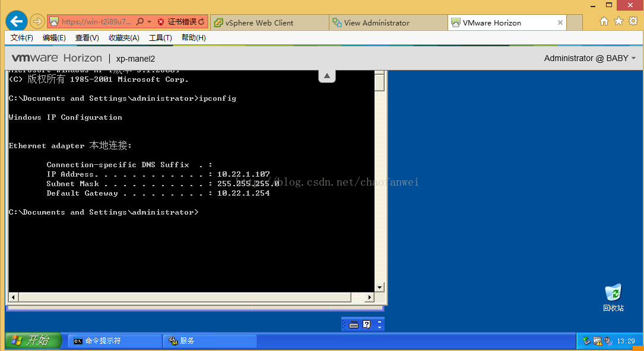The width and height of the screenshot is (644, 351).
Task: Click the volume speaker tray icon
Action: click(x=608, y=341)
